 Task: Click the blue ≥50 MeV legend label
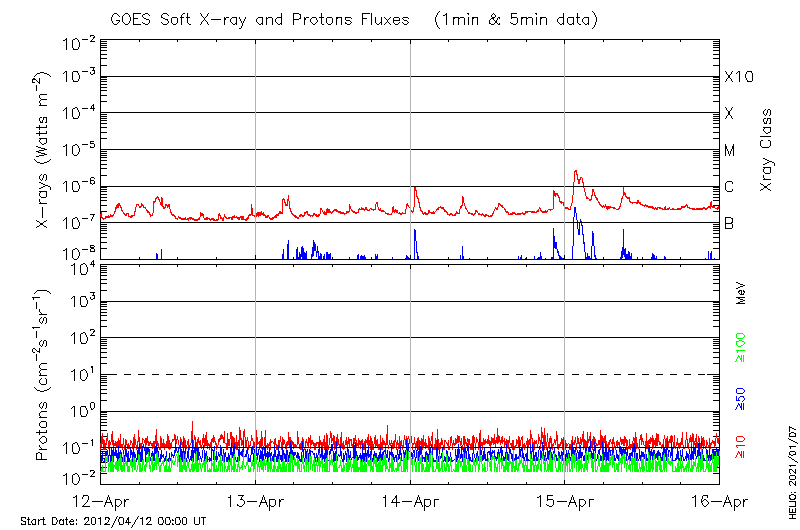741,398
